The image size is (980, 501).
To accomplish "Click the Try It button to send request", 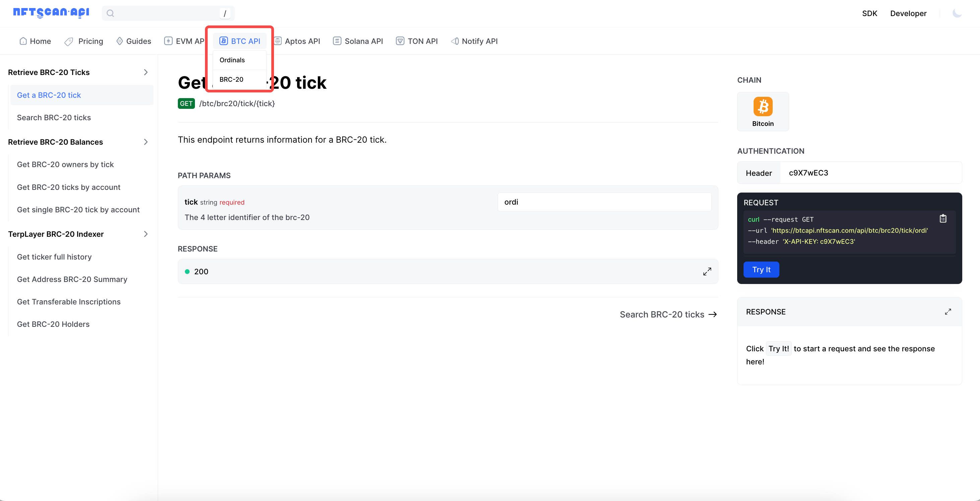I will (x=762, y=269).
